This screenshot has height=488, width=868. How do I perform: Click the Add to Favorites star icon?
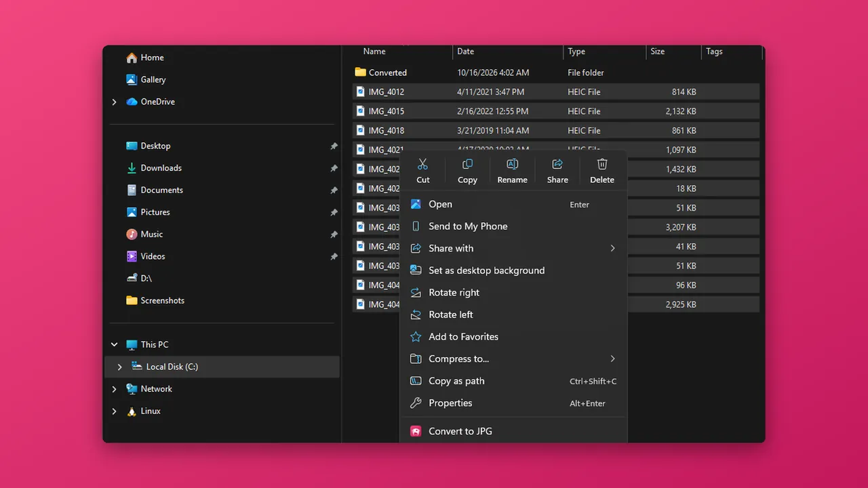pyautogui.click(x=416, y=336)
